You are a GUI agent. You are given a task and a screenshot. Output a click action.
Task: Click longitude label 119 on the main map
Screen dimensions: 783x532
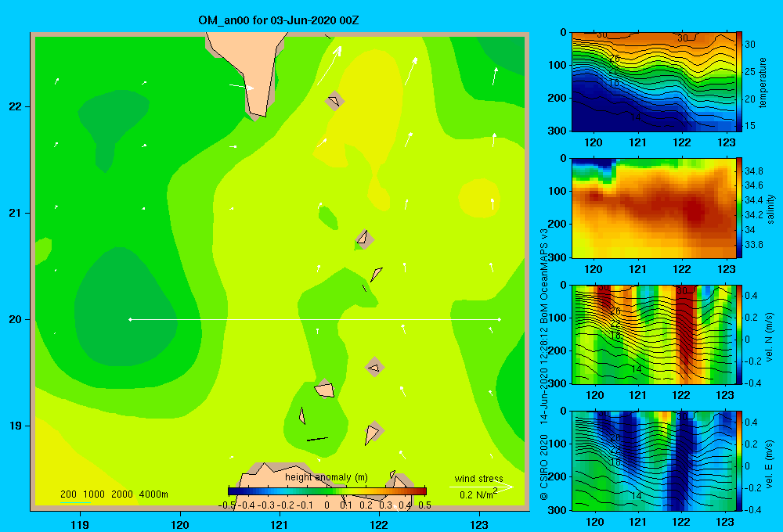80,524
